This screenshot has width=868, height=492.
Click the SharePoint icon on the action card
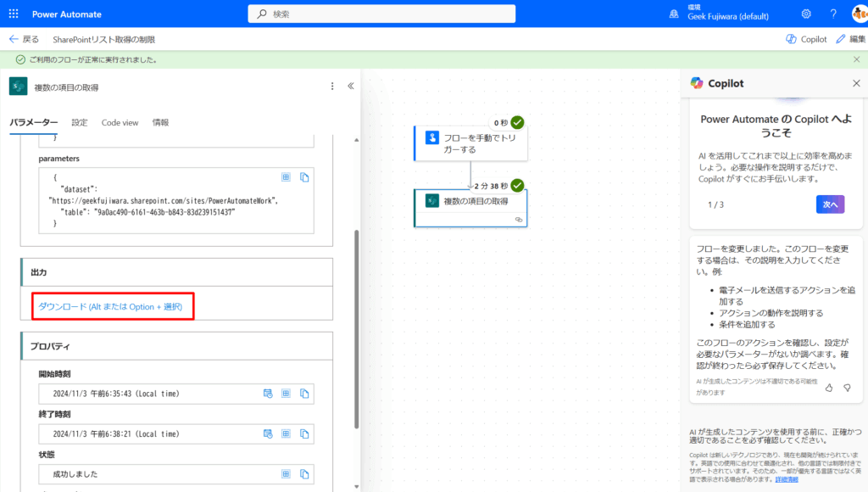click(431, 200)
